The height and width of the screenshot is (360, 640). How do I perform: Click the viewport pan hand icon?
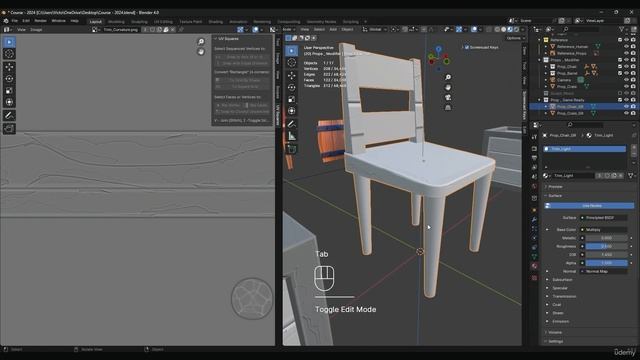pos(448,87)
